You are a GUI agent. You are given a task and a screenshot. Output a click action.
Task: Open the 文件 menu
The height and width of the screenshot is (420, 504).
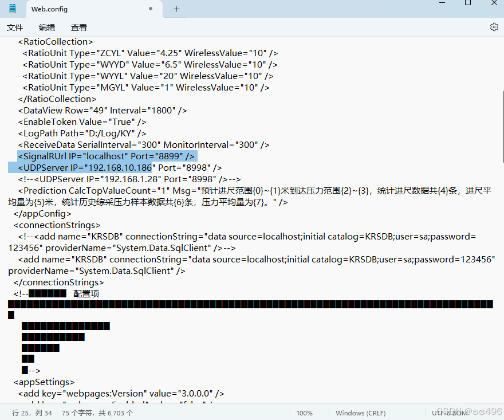pyautogui.click(x=15, y=28)
